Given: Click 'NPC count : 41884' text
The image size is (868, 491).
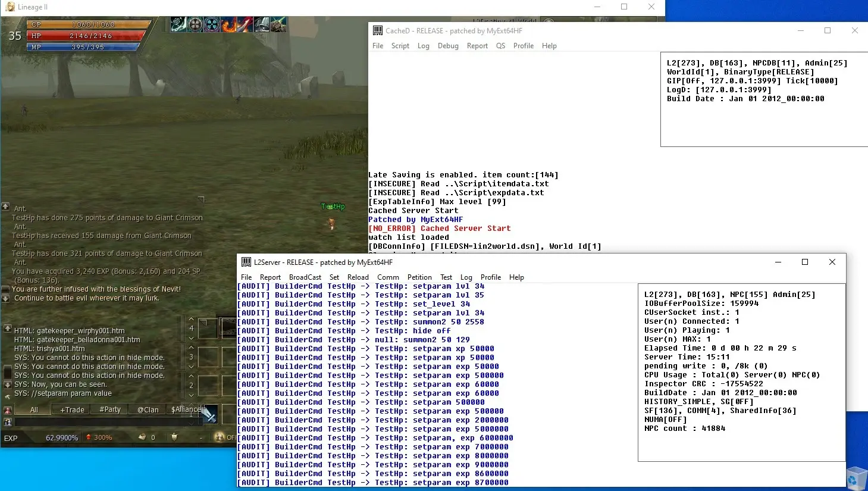Looking at the screenshot, I should tap(685, 429).
